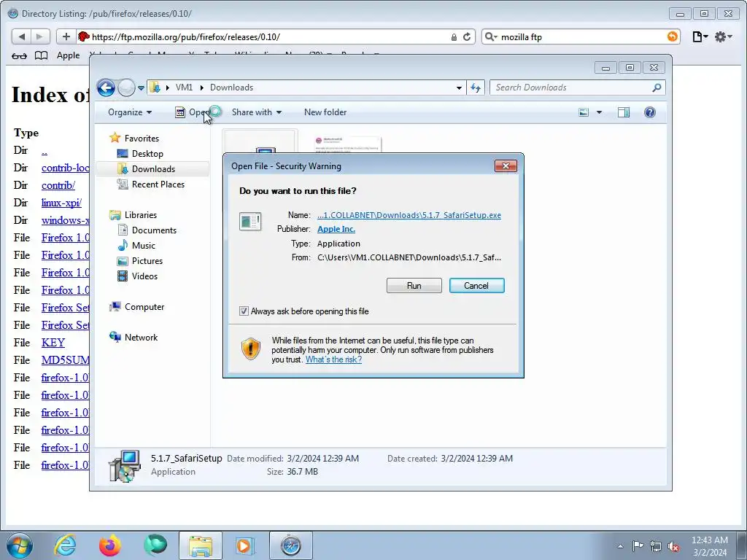Open Windows Media Player taskbar icon
The image size is (747, 560).
[x=245, y=545]
